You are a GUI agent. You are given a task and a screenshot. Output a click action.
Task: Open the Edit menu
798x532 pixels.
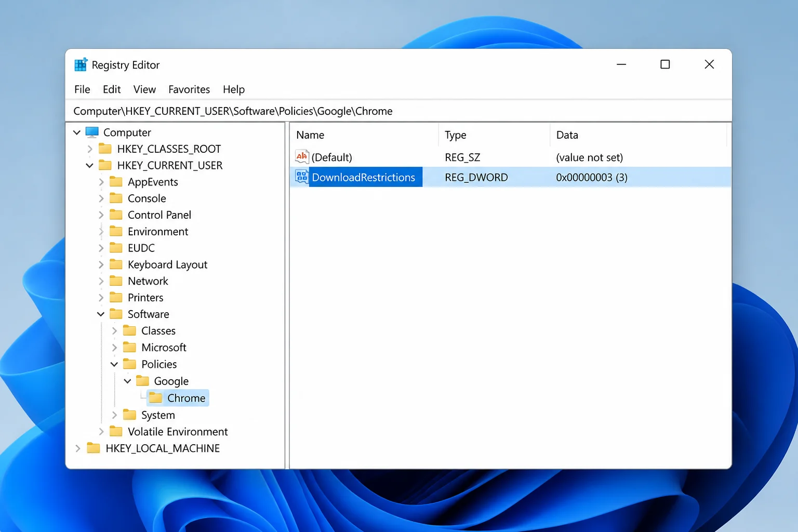(x=112, y=89)
